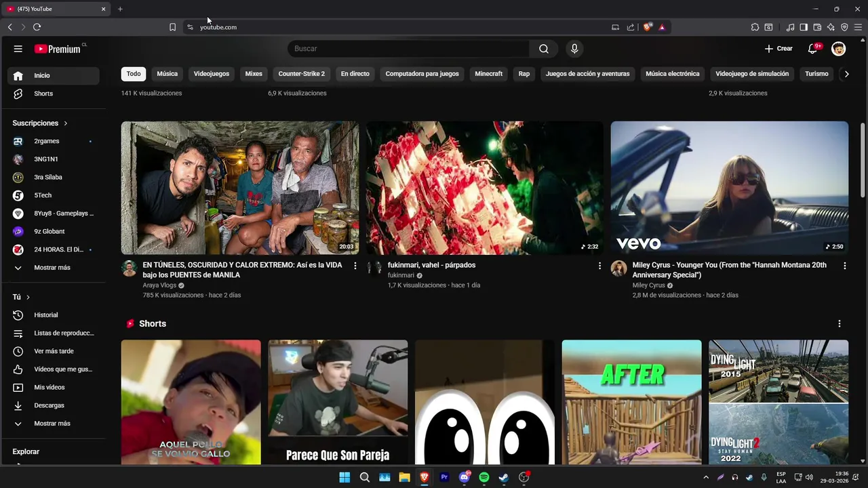This screenshot has width=868, height=488.
Task: Open options menu for fukinmari párpados video
Action: pyautogui.click(x=599, y=266)
